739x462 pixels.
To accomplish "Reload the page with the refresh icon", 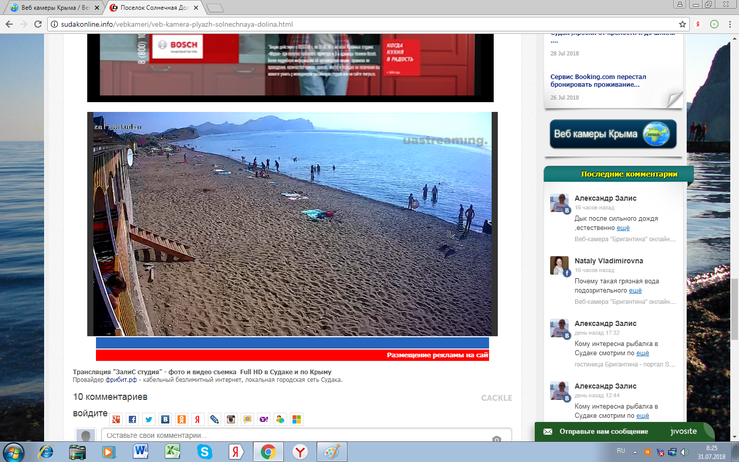I will (37, 24).
